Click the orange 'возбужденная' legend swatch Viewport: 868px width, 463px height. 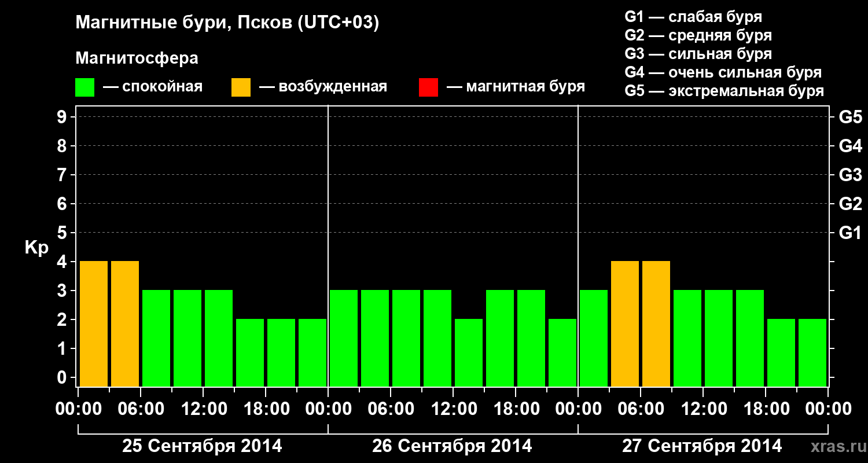pyautogui.click(x=241, y=87)
